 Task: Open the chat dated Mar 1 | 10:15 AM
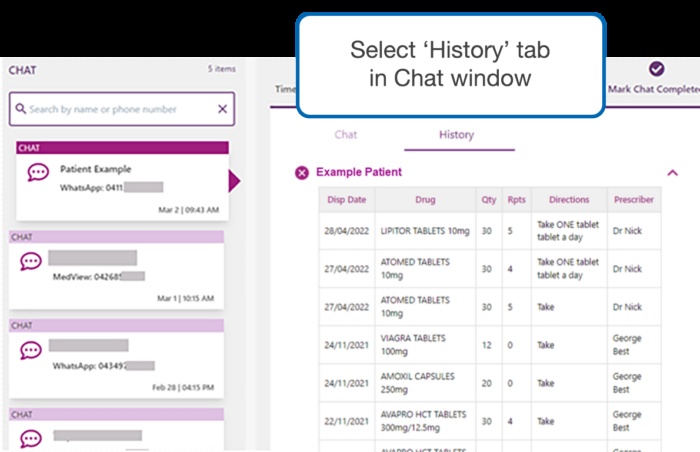coord(116,269)
